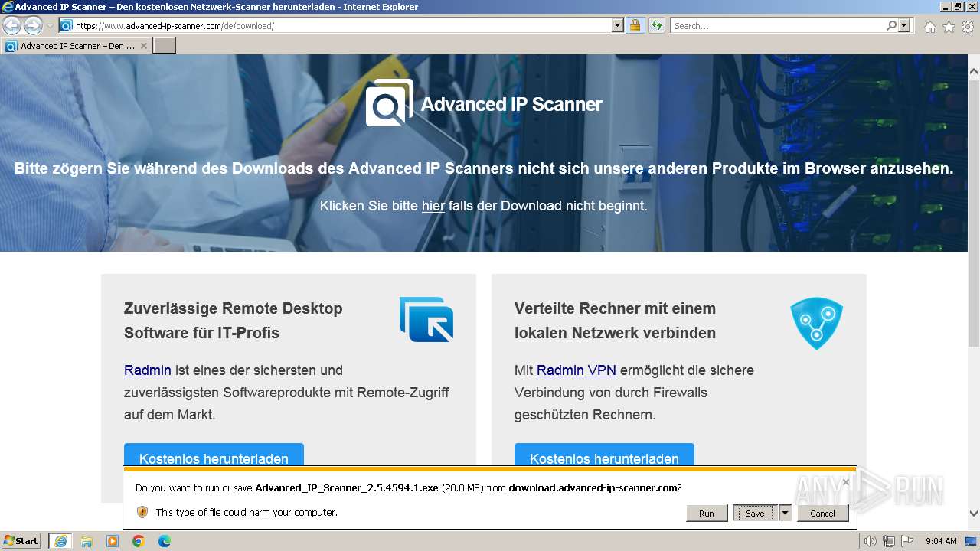This screenshot has width=980, height=551.
Task: Open the Favorites star icon
Action: click(949, 27)
